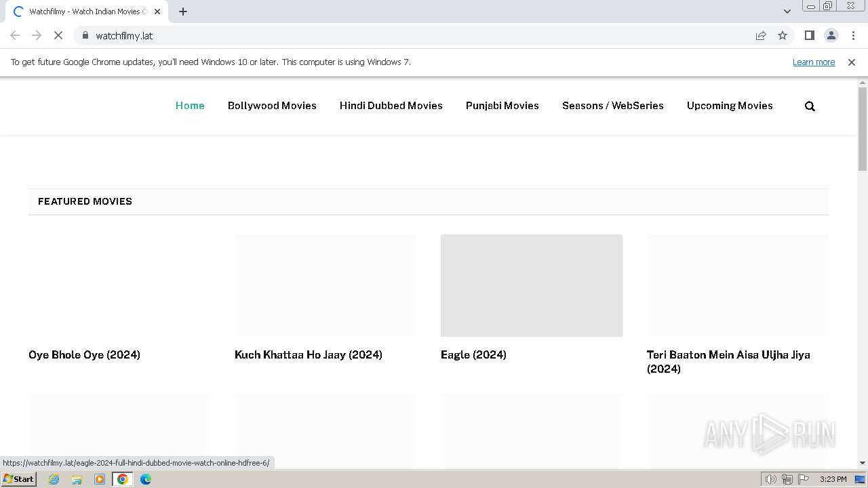
Task: Dismiss the Chrome update notification bar
Action: tap(852, 62)
